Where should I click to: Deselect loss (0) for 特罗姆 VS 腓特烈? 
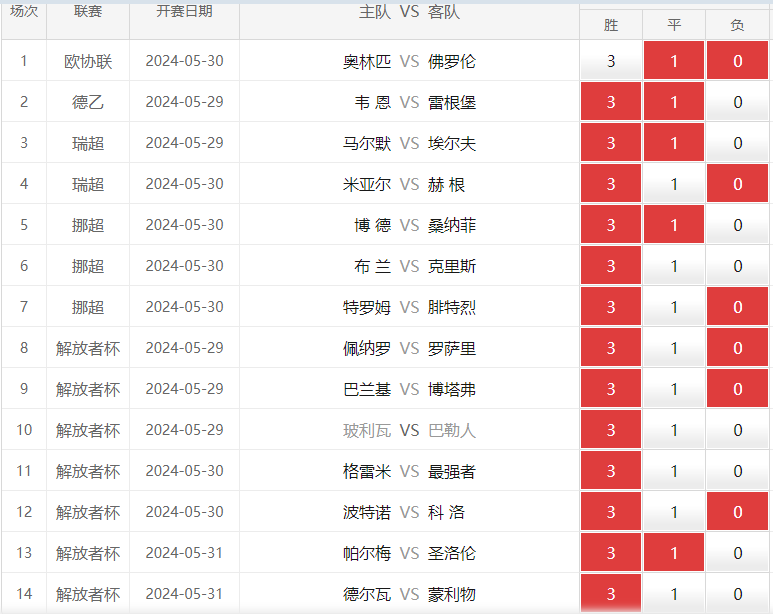click(738, 306)
